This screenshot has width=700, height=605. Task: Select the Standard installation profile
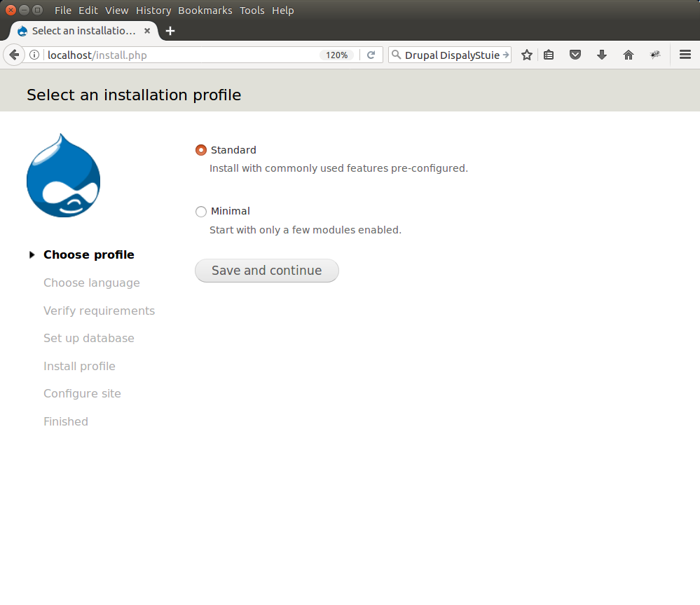click(201, 150)
